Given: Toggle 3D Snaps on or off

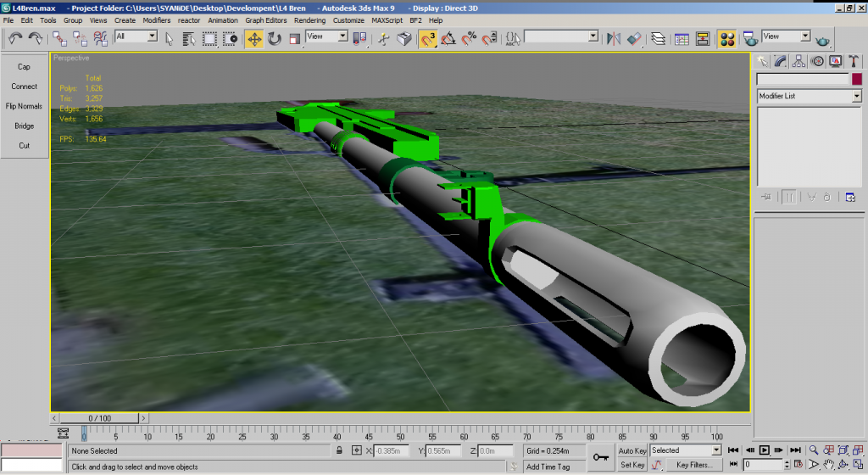Looking at the screenshot, I should coord(428,38).
